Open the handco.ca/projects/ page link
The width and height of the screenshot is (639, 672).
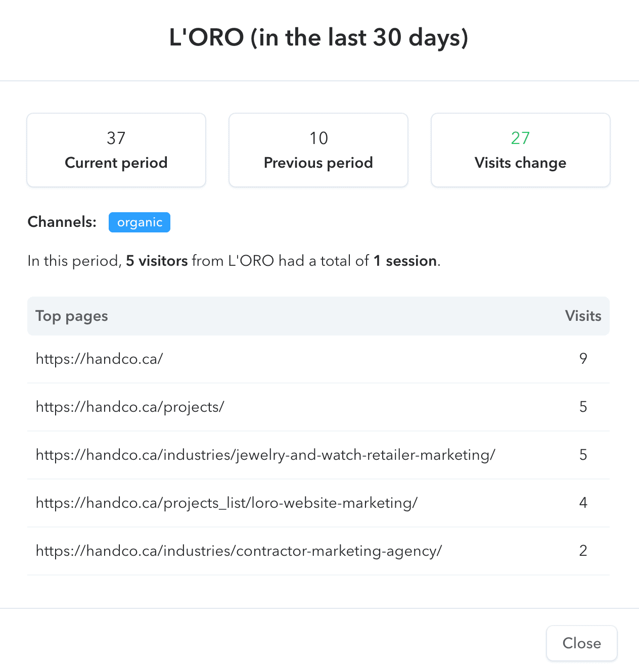point(130,407)
